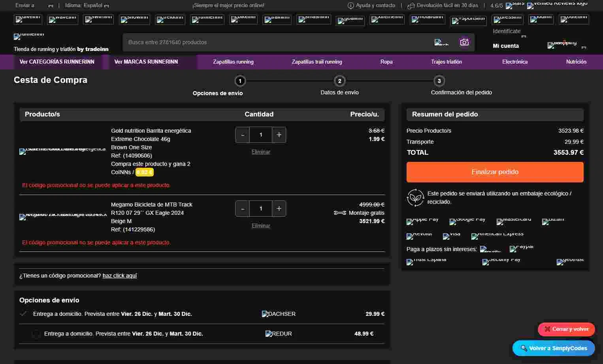Viewport: 603px width, 364px height.
Task: Open Trajes triatlón menu item
Action: click(447, 62)
